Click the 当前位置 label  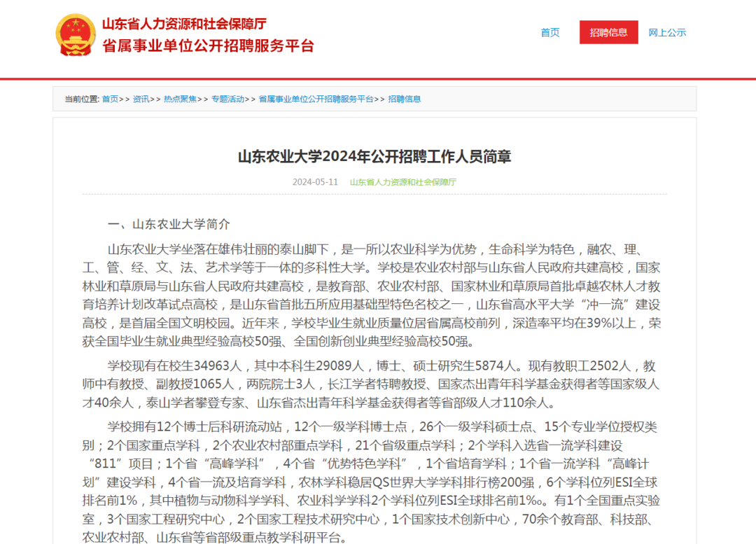point(81,99)
